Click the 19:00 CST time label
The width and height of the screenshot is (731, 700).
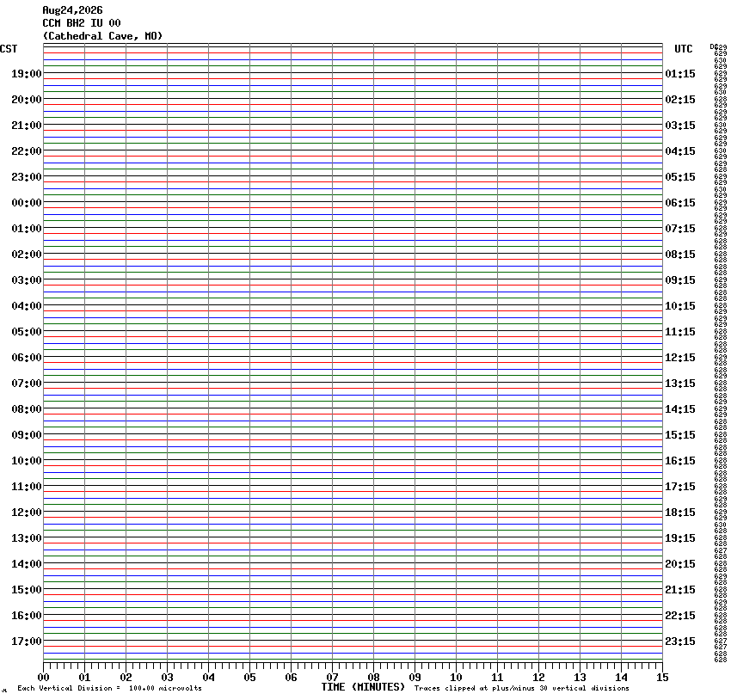[27, 74]
